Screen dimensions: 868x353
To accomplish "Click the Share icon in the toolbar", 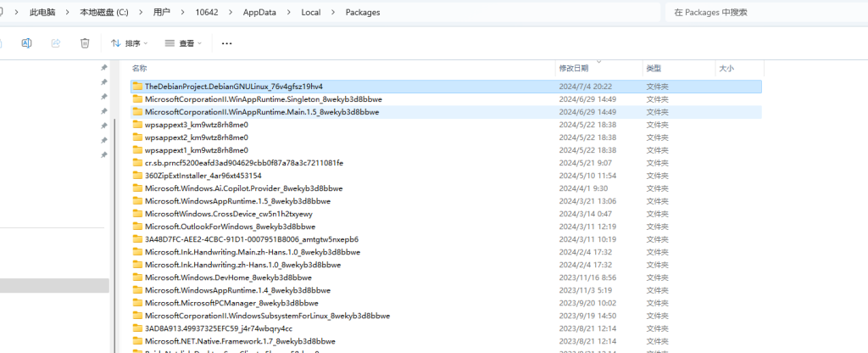I will (56, 42).
